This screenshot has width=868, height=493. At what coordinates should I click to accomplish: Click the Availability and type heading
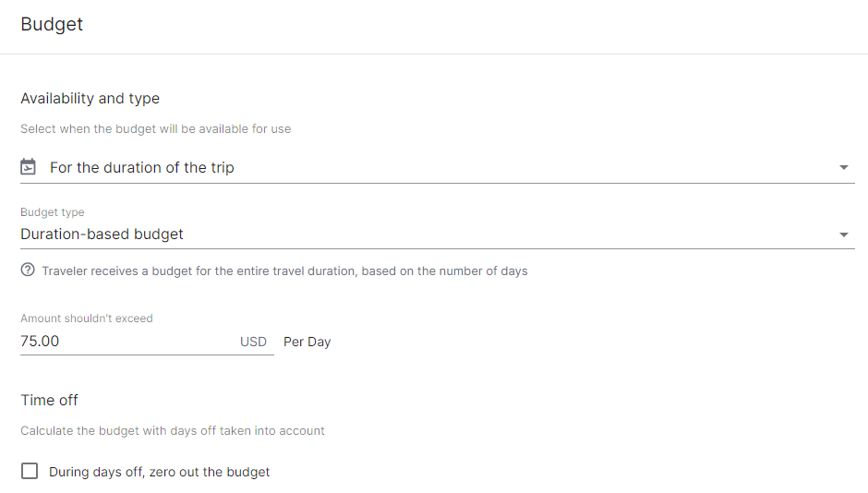(90, 99)
